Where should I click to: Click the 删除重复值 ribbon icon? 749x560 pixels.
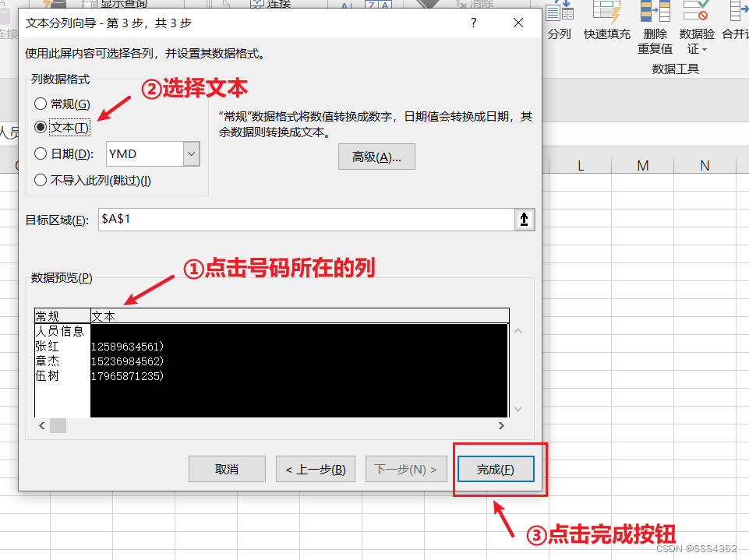click(x=655, y=28)
